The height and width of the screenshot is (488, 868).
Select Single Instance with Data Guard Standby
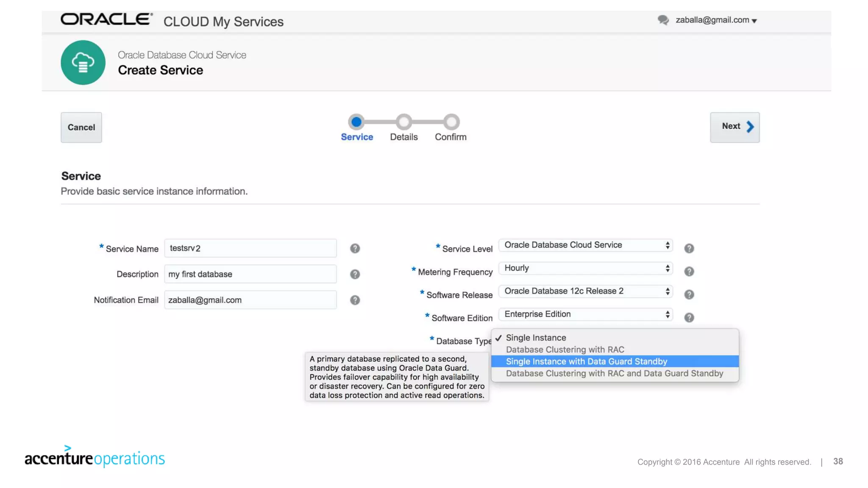(586, 361)
